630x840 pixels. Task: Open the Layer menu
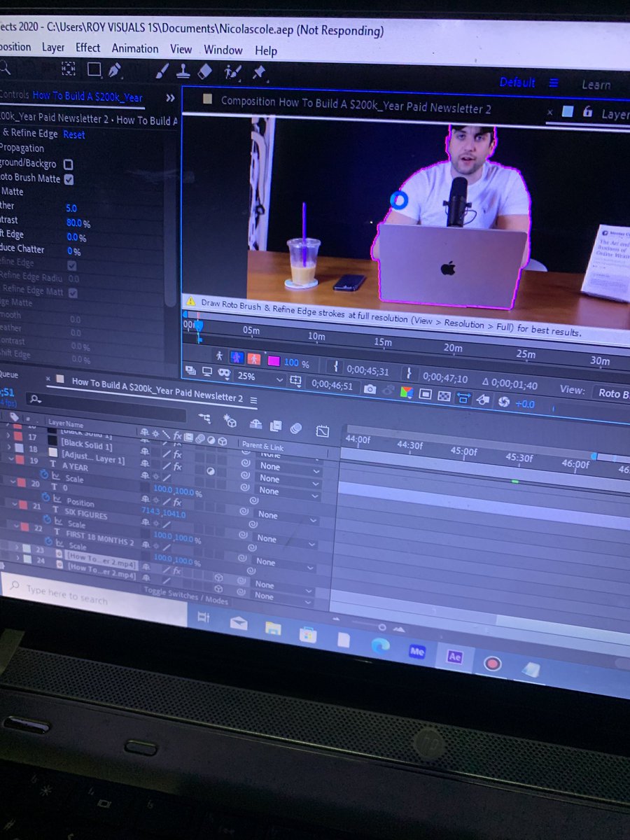tap(53, 48)
